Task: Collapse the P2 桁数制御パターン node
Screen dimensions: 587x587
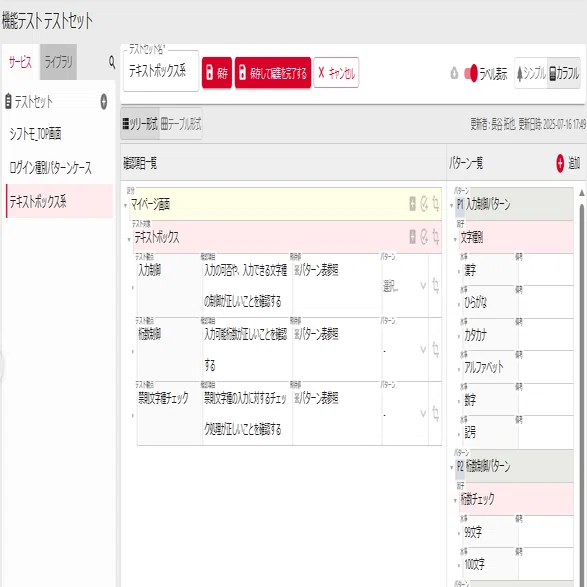Action: pyautogui.click(x=451, y=467)
